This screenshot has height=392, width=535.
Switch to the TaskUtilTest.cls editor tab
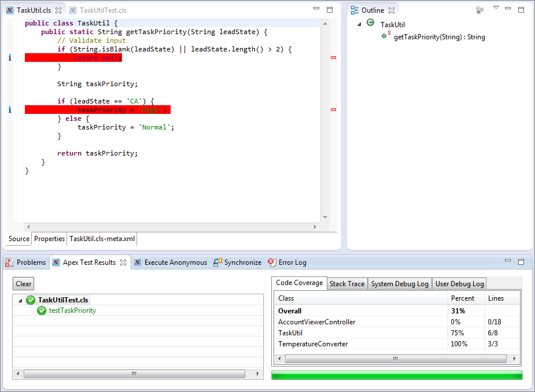click(102, 10)
